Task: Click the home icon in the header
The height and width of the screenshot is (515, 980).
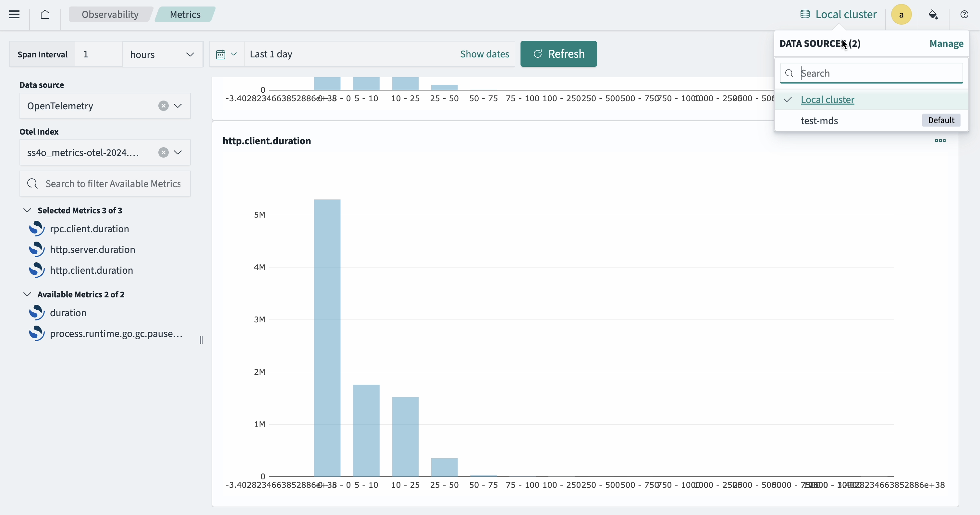Action: tap(45, 14)
